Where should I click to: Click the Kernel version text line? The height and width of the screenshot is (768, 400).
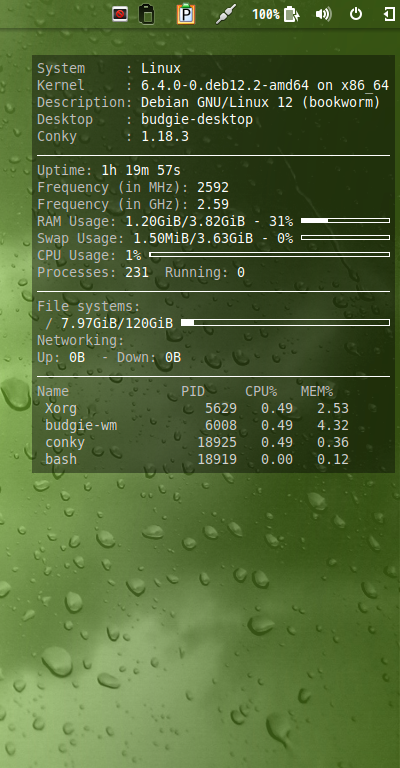pos(213,86)
